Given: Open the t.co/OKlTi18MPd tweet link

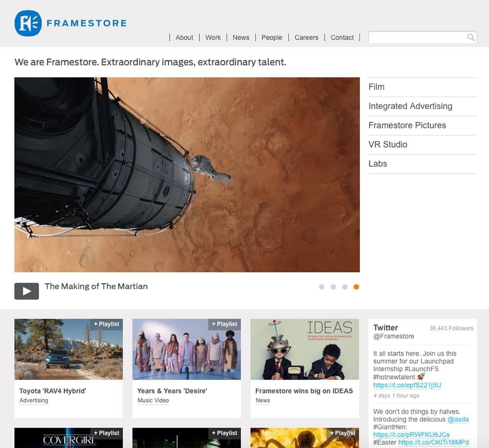Looking at the screenshot, I should 433,443.
